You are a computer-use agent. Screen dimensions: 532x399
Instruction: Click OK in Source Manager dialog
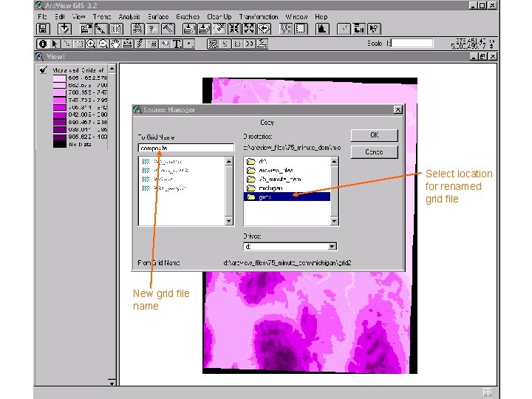[375, 135]
